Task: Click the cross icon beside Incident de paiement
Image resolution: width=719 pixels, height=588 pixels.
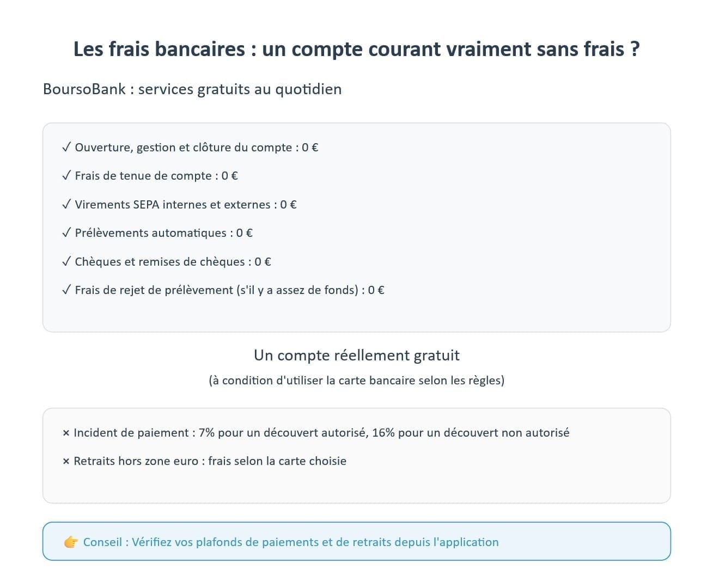Action: click(66, 433)
